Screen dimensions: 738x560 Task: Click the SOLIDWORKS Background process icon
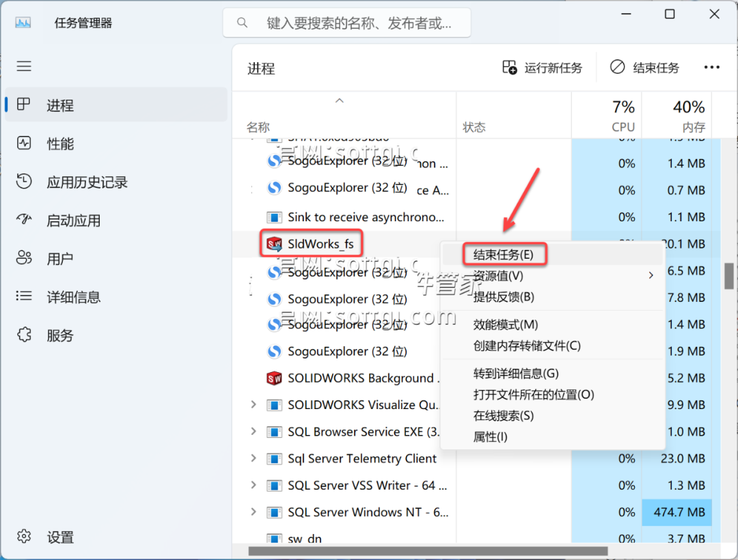click(x=274, y=378)
